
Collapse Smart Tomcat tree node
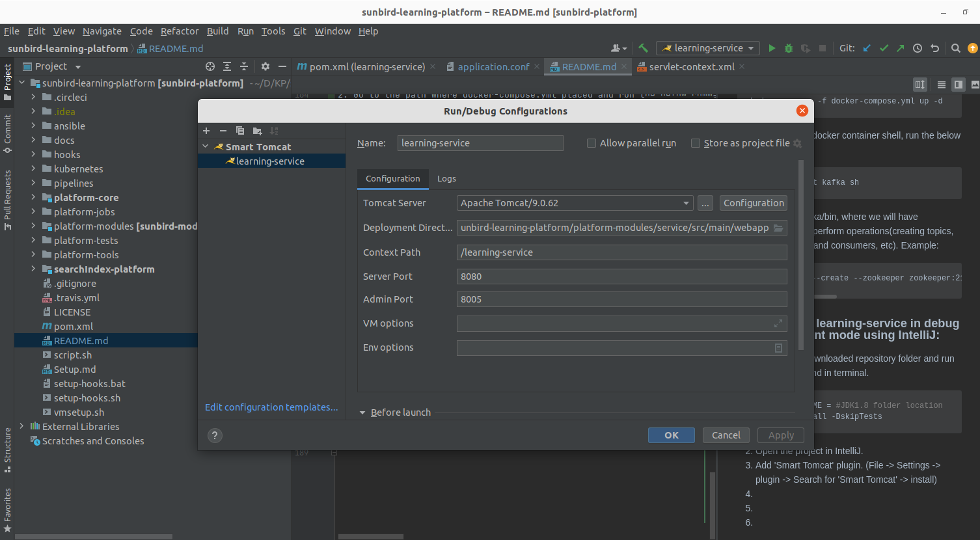(206, 147)
